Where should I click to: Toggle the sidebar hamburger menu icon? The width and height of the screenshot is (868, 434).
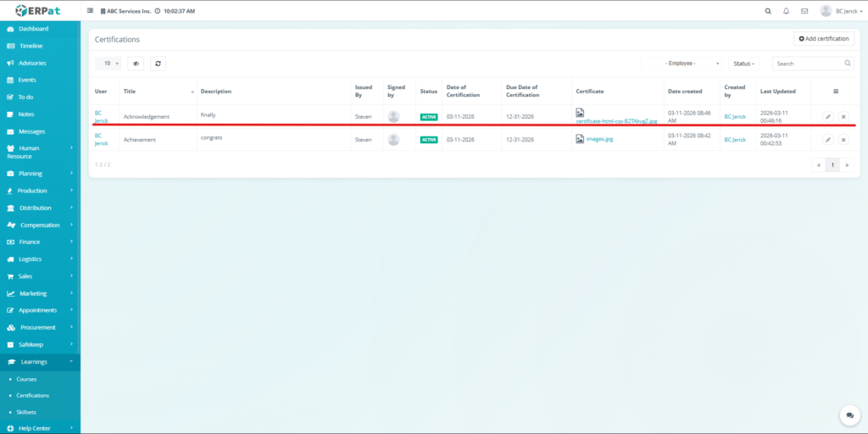point(91,11)
